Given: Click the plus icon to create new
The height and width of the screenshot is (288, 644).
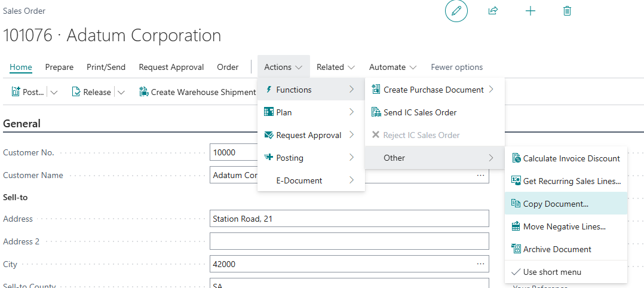Looking at the screenshot, I should pyautogui.click(x=530, y=11).
